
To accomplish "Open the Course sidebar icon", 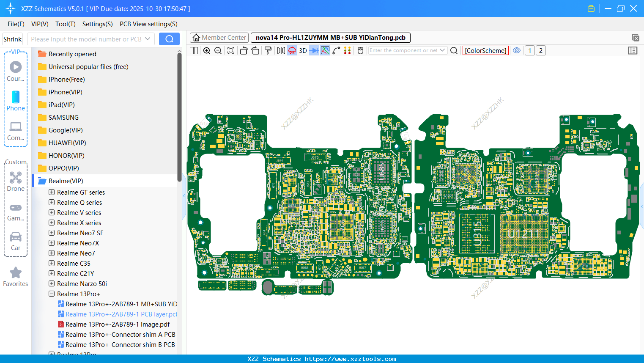I will pos(16,71).
